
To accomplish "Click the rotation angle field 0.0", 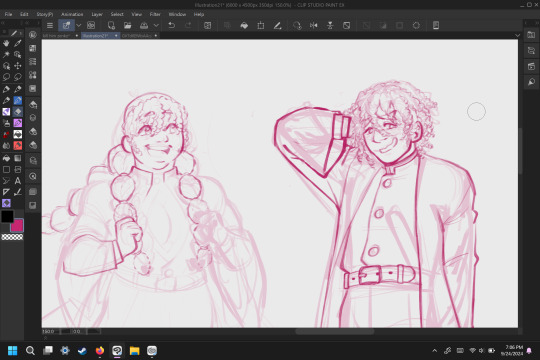I will tap(79, 331).
